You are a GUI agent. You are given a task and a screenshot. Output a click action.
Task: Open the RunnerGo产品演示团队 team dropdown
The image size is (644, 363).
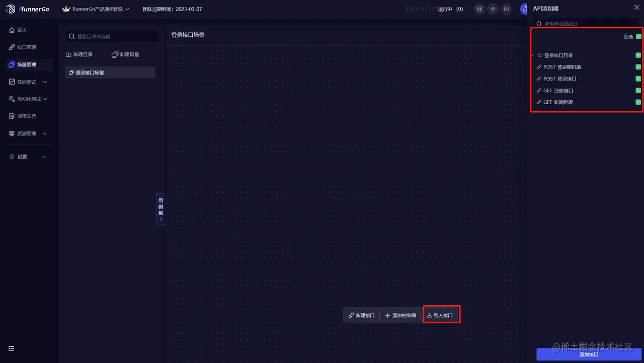pos(96,9)
